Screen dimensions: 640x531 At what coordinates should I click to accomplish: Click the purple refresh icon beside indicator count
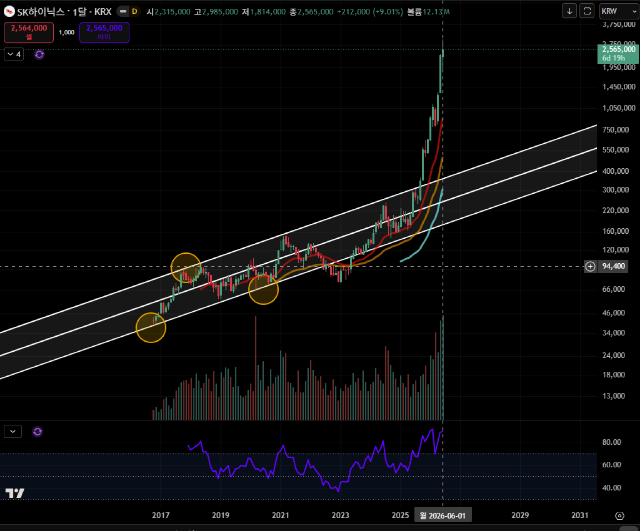39,54
